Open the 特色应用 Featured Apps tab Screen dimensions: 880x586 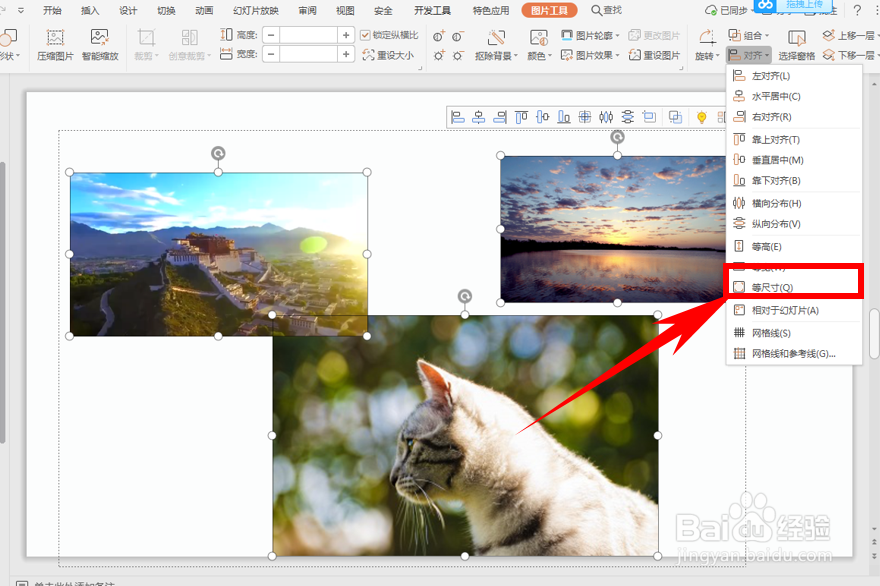(x=491, y=10)
